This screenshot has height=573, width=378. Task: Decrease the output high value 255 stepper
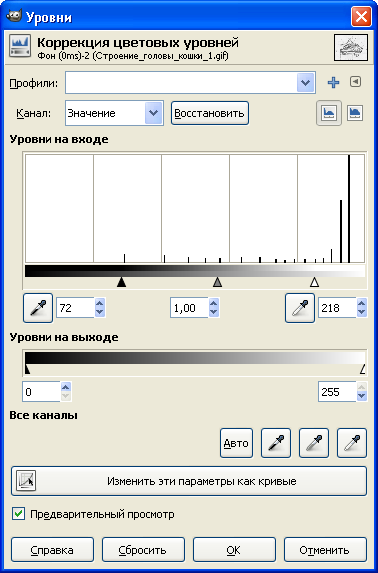coord(362,396)
